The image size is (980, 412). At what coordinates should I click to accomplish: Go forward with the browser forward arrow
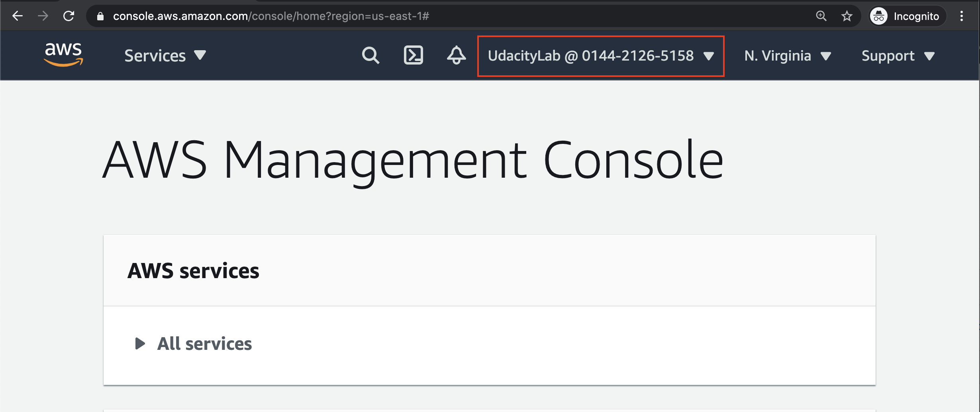(43, 16)
